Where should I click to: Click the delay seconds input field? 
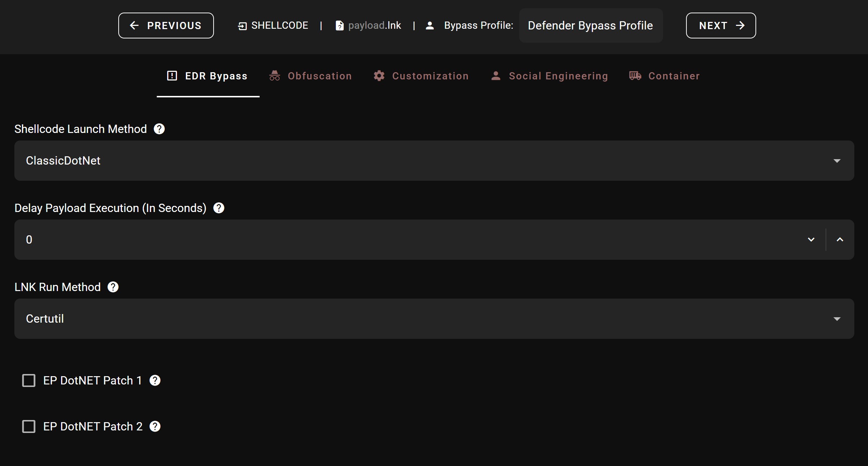[396, 240]
